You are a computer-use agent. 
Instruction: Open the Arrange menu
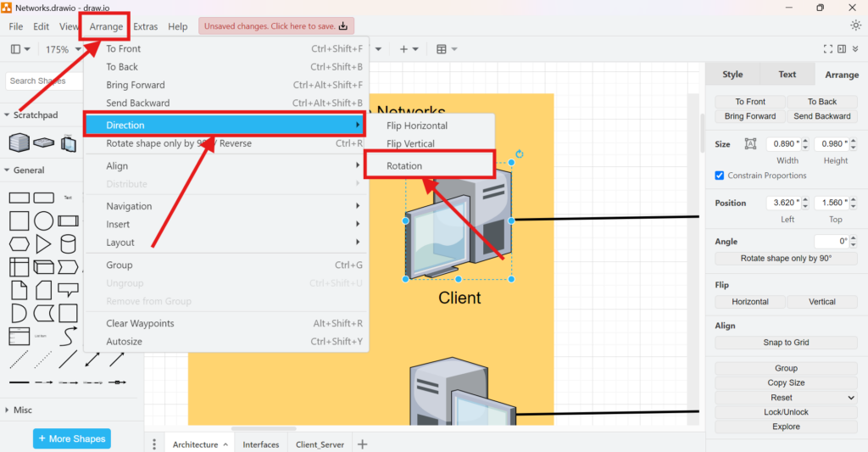tap(106, 26)
